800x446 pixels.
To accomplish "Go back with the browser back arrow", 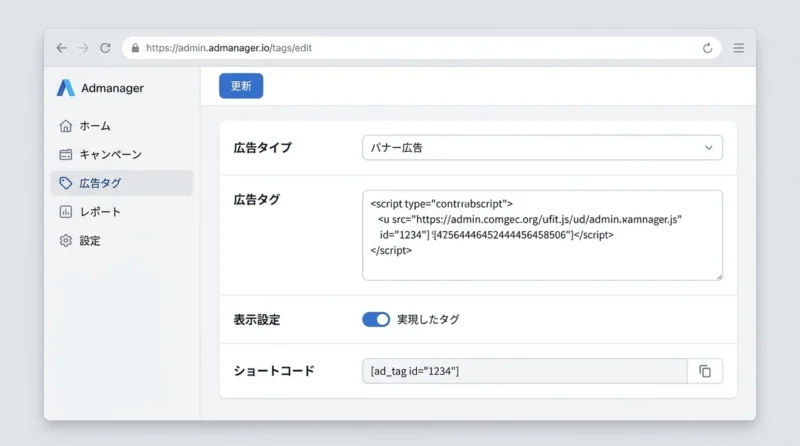I will tap(62, 48).
